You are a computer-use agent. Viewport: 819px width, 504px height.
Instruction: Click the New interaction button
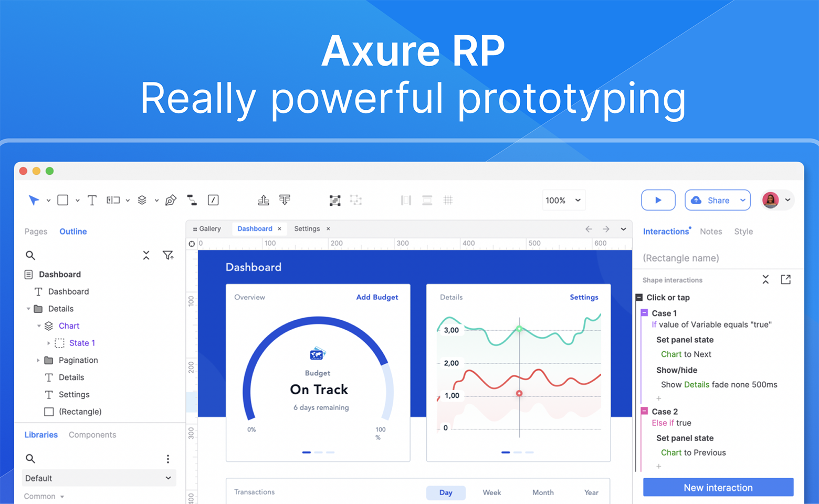718,488
